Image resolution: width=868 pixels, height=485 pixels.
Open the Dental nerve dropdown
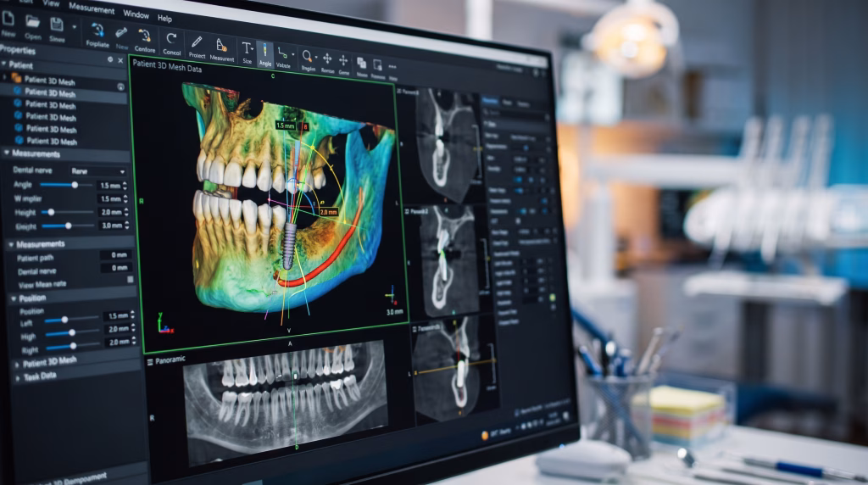[x=98, y=171]
